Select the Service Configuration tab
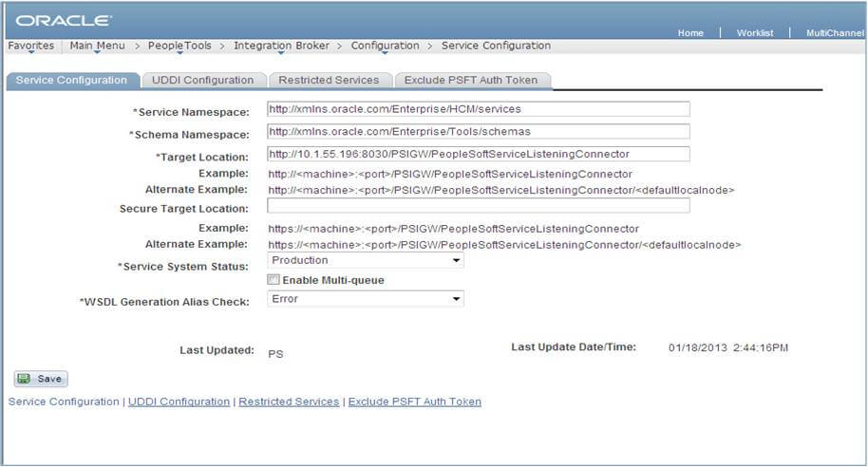Screen dimensions: 868x467 71,81
